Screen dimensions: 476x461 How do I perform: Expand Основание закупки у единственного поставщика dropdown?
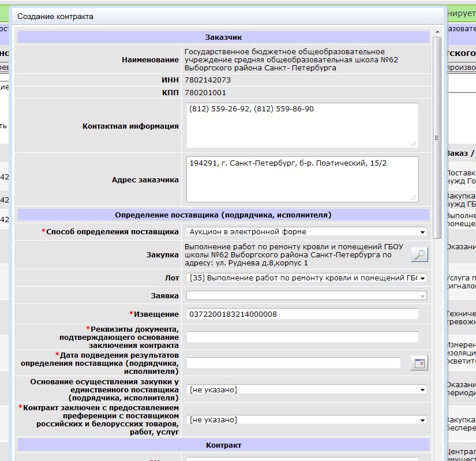(x=306, y=389)
